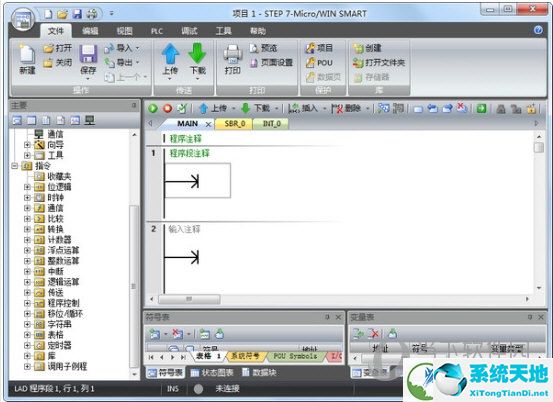This screenshot has width=553, height=402.
Task: Close the 符号表 panel
Action: click(338, 317)
